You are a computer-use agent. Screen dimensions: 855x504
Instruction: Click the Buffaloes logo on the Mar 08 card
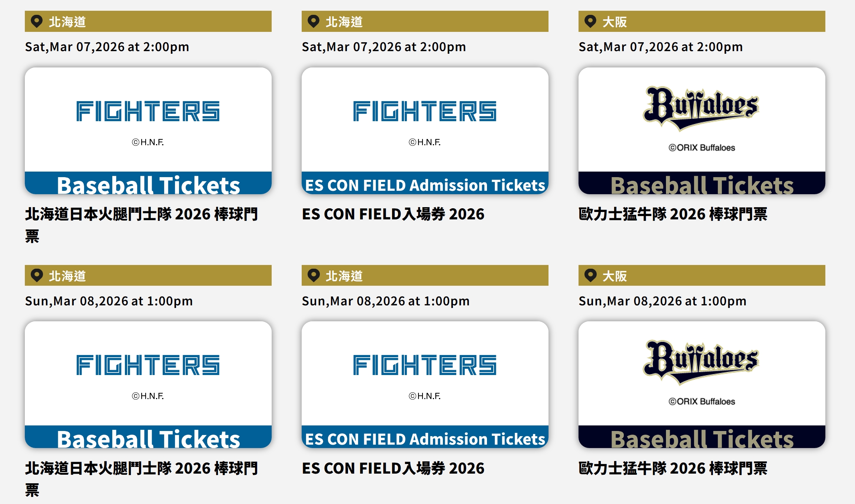[701, 362]
